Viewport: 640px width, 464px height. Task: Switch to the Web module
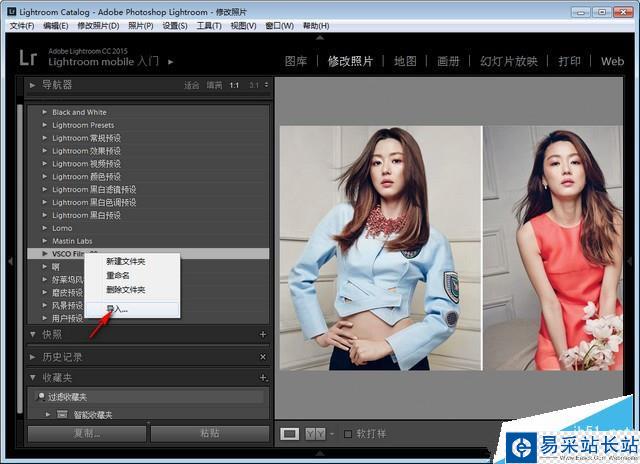click(612, 61)
